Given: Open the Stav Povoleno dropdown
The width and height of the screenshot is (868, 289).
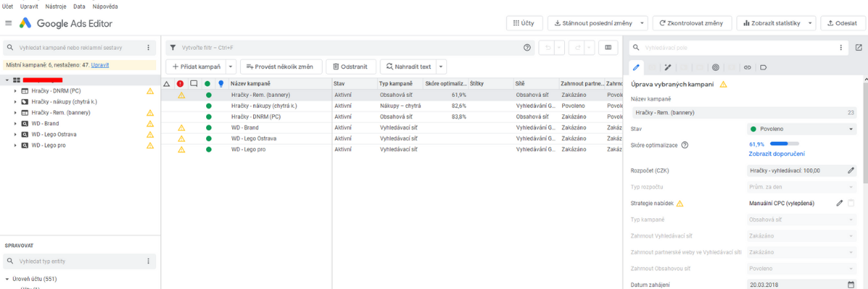Looking at the screenshot, I should click(x=801, y=129).
